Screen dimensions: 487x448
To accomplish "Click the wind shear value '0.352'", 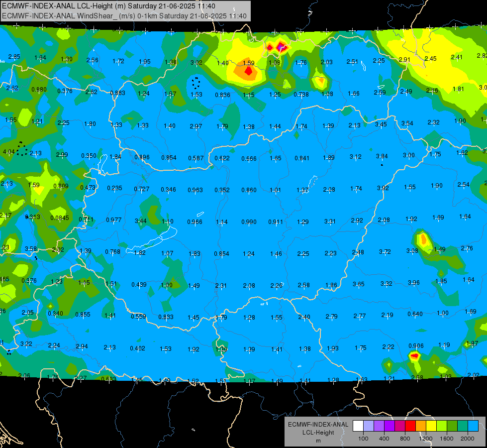I will [x=222, y=190].
